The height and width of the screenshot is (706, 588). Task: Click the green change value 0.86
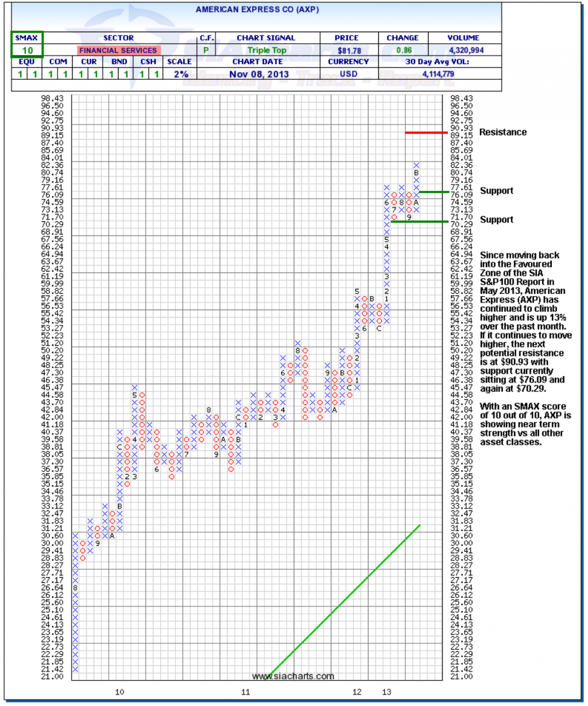[x=404, y=51]
